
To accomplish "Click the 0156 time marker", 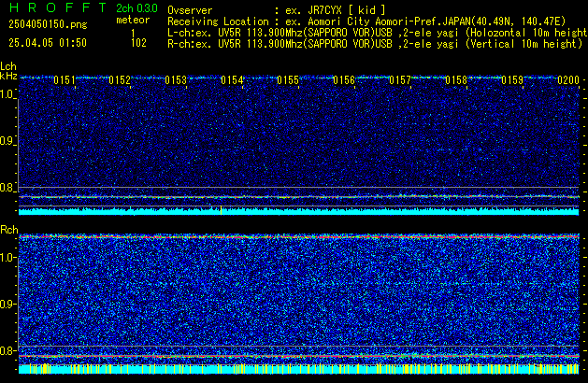I will [x=344, y=80].
